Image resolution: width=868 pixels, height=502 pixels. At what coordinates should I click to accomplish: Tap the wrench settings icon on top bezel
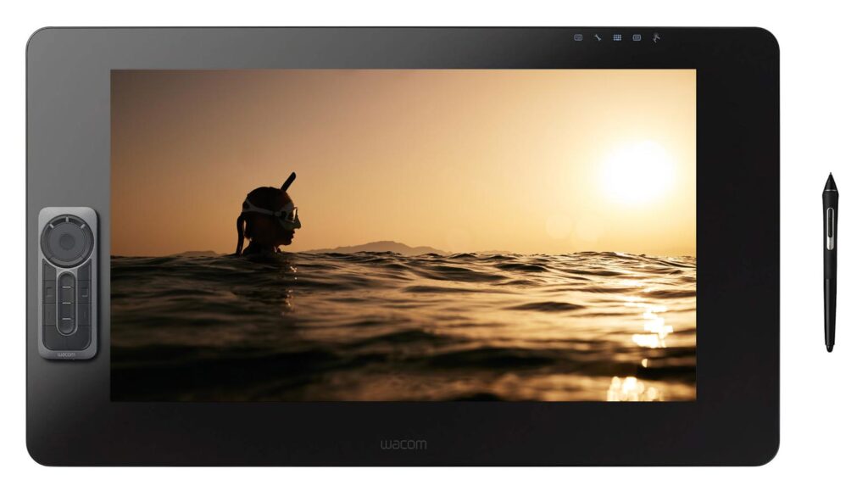(597, 37)
